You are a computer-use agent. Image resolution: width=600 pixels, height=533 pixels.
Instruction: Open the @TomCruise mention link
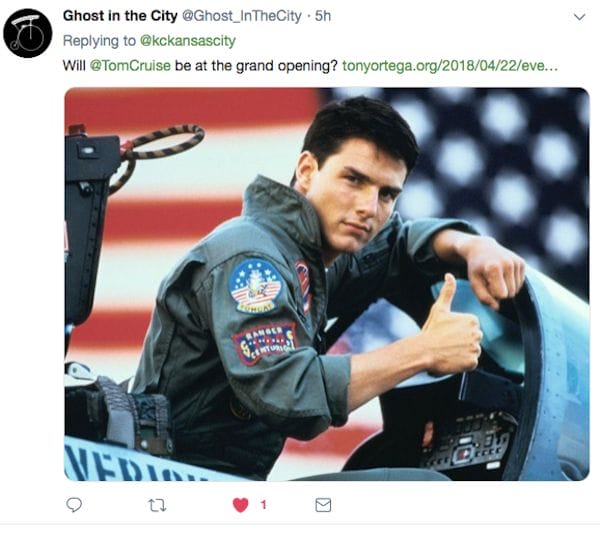click(130, 66)
